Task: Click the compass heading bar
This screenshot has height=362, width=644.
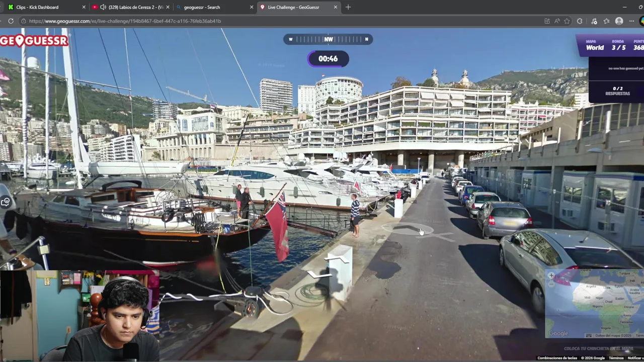Action: coord(328,39)
